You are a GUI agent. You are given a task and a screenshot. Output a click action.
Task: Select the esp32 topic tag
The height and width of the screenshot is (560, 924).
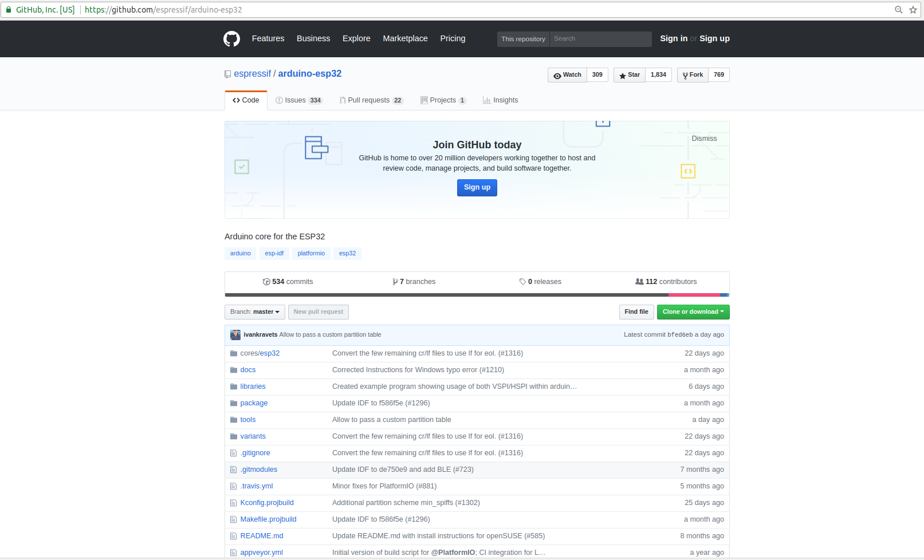pos(347,254)
